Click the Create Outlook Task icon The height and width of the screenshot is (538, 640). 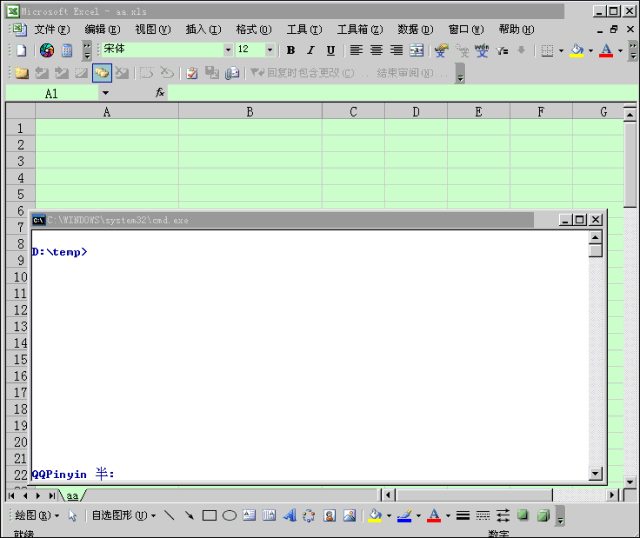point(192,73)
